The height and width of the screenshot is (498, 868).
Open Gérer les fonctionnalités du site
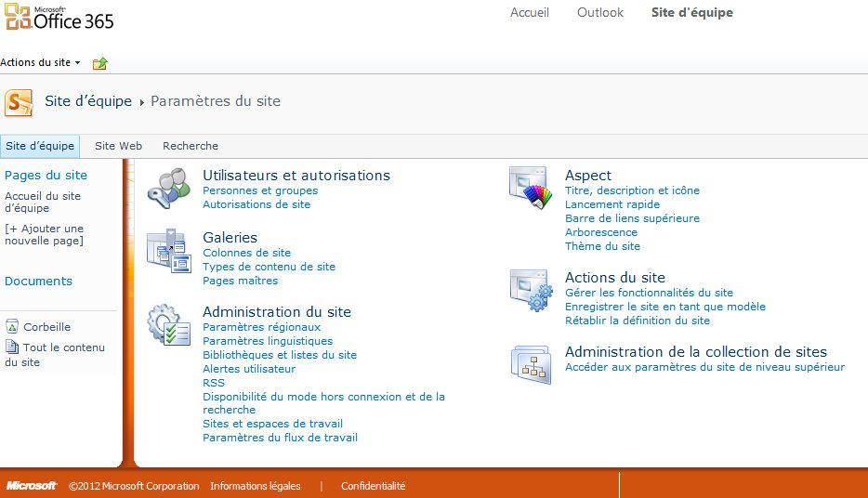(649, 293)
